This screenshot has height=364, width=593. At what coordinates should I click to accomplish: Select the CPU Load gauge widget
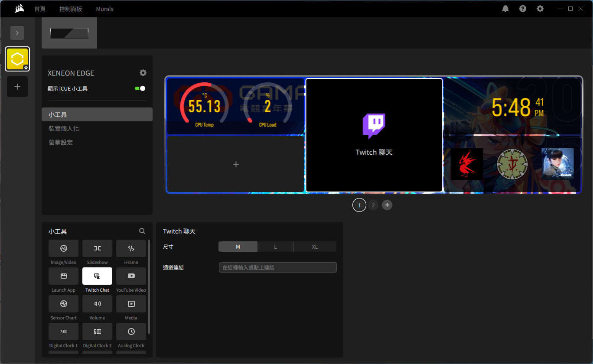pos(267,106)
